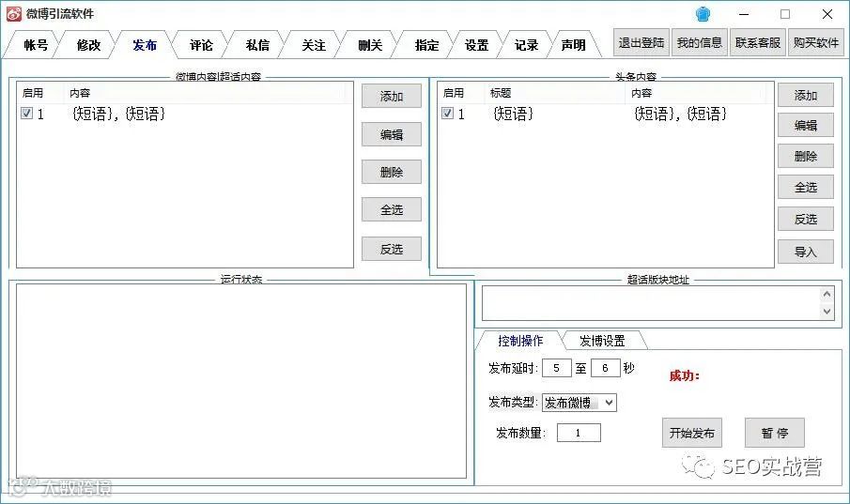Click down arrow of 超话版块地址 scrollbar

pos(827,312)
